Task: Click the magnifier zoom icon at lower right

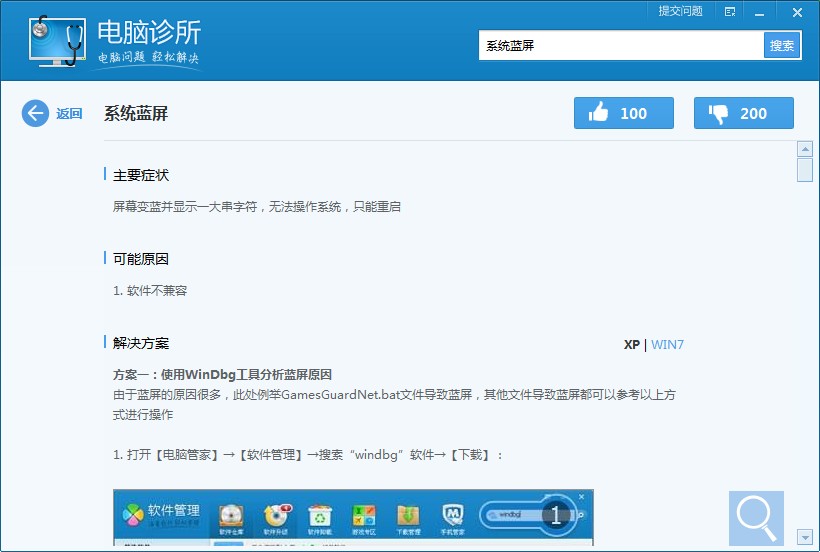Action: (x=756, y=518)
